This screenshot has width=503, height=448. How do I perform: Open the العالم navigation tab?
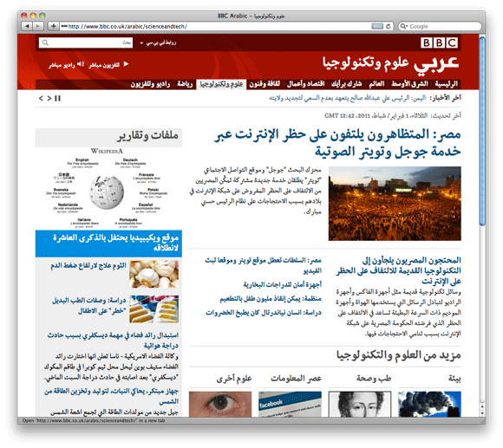tap(376, 84)
